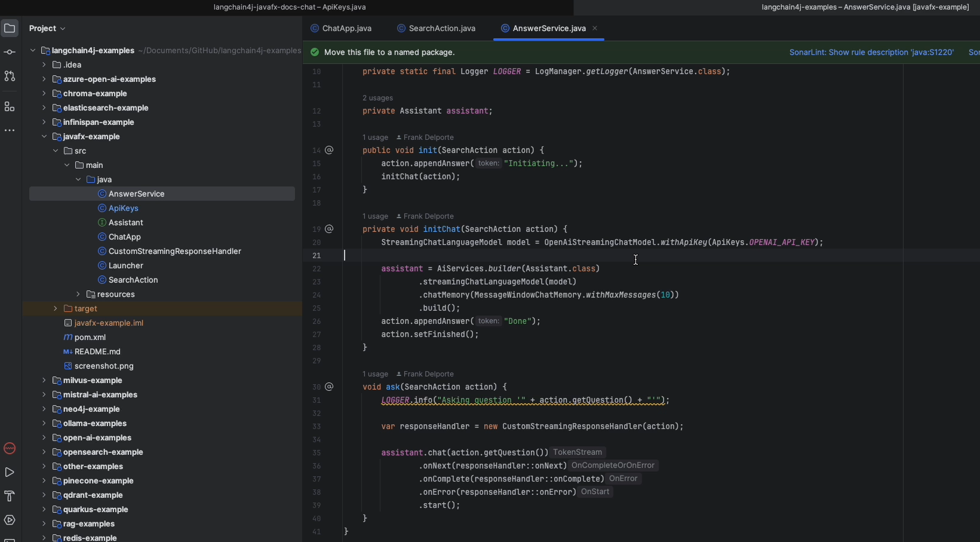The height and width of the screenshot is (542, 980).
Task: Click 'Move this file to a named package' fix
Action: [389, 52]
